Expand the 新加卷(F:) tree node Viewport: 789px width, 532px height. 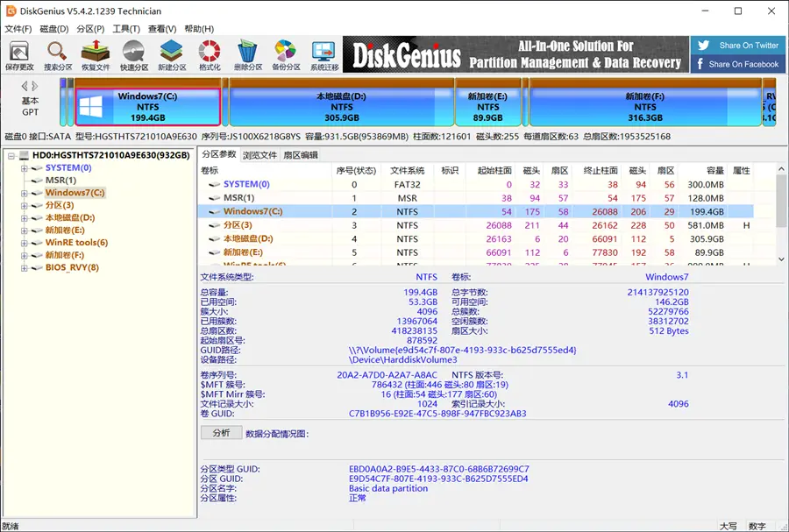coord(24,255)
